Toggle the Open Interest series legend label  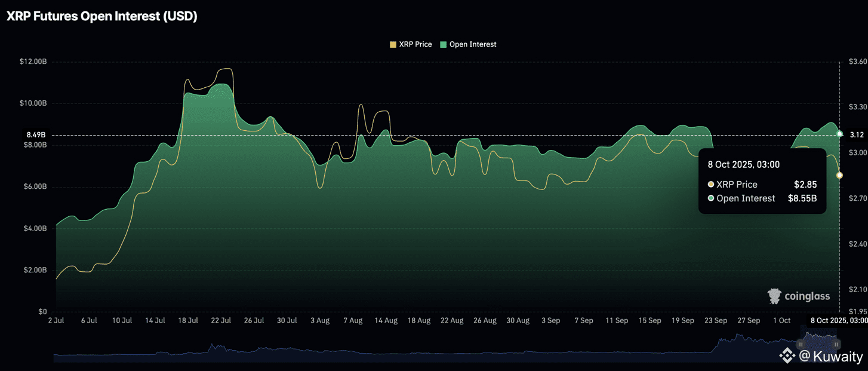coord(472,44)
